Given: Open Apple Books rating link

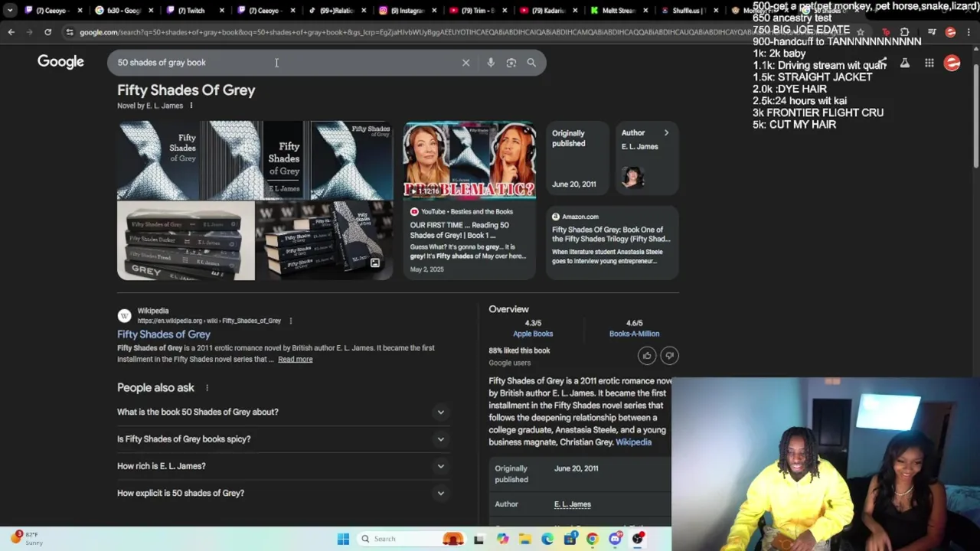Looking at the screenshot, I should 533,334.
